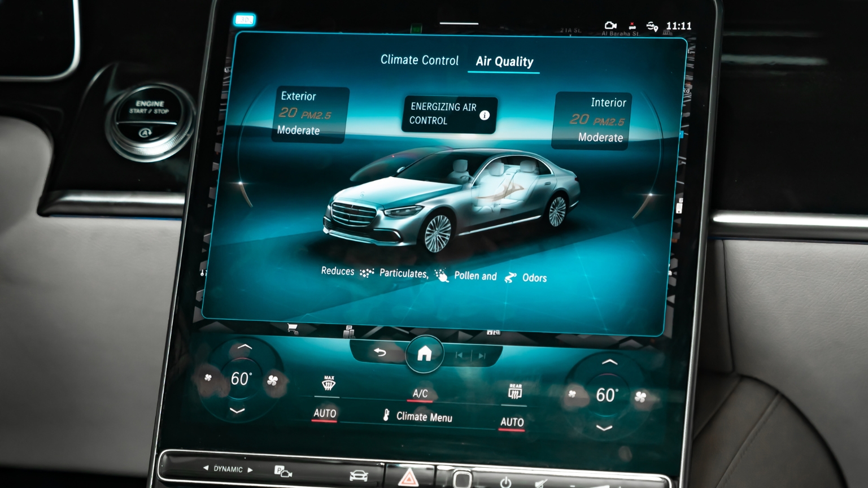Viewport: 868px width, 488px height.
Task: Tap the Exterior PM2.5 reading panel
Action: (x=309, y=114)
